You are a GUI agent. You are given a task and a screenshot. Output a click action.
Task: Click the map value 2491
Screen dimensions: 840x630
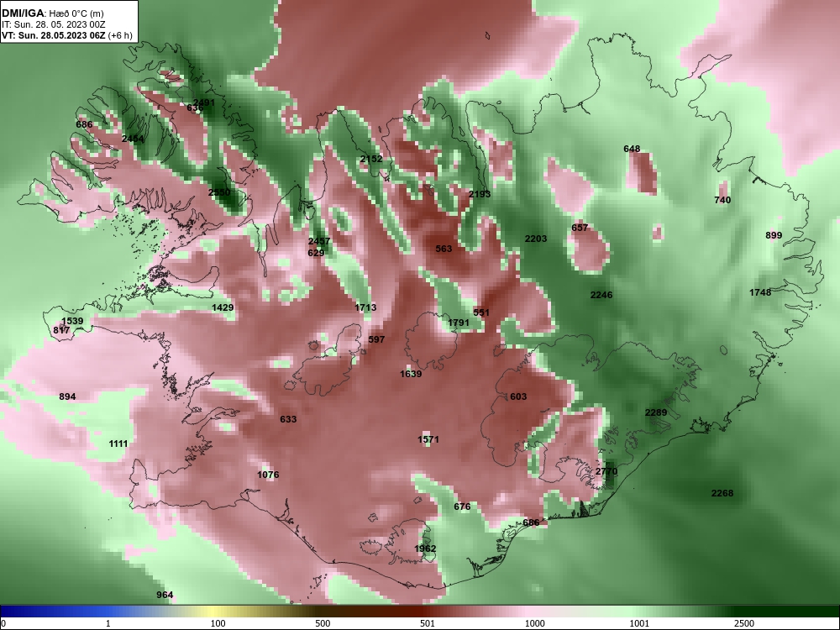coord(204,102)
